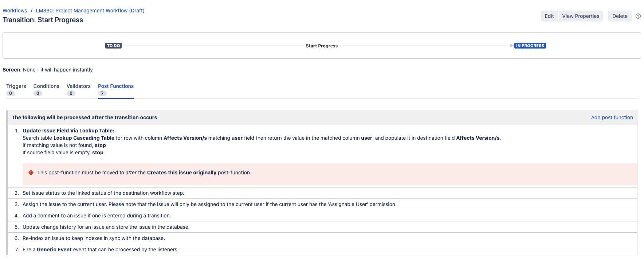Select the Re-index an issue post function row
The image size is (644, 259).
pyautogui.click(x=94, y=238)
